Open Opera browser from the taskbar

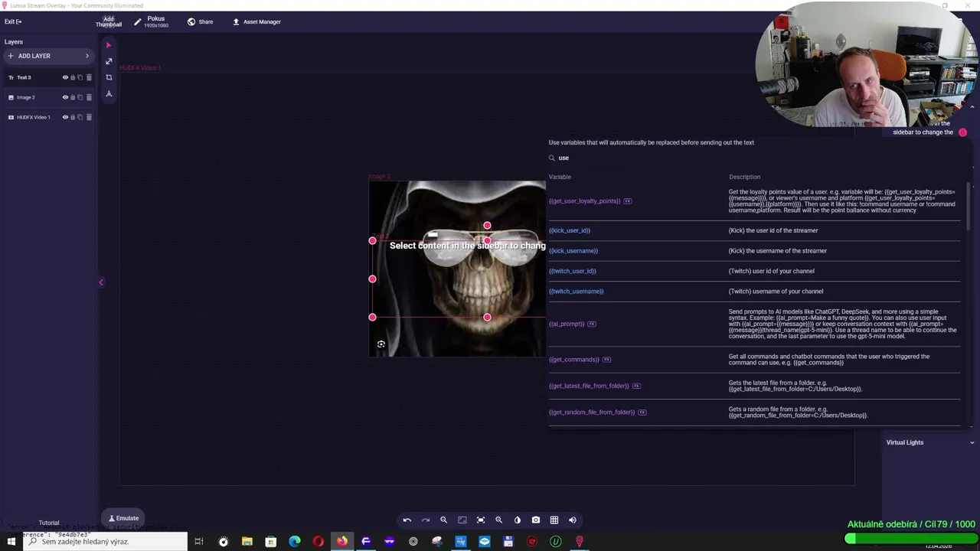tap(318, 542)
